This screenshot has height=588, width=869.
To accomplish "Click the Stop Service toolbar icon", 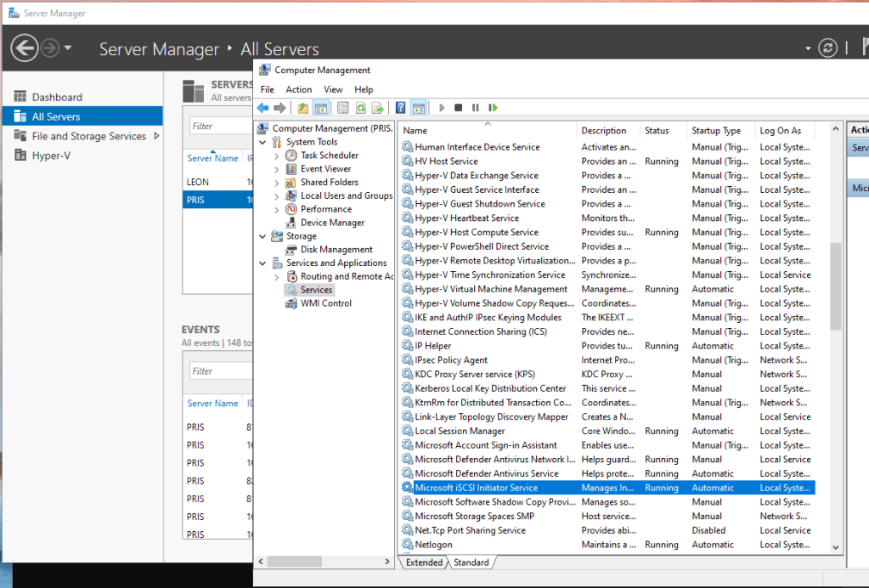I will coord(459,108).
